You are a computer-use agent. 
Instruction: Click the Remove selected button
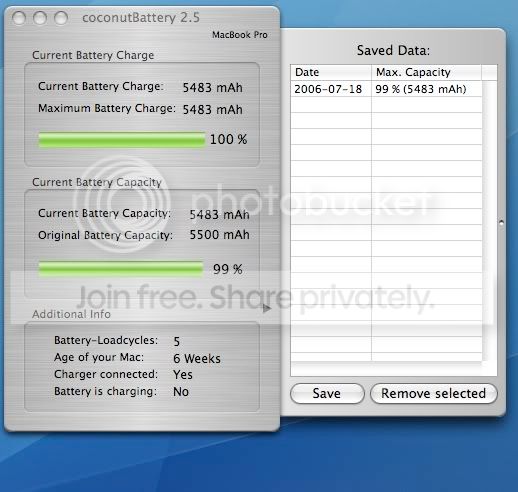[433, 393]
